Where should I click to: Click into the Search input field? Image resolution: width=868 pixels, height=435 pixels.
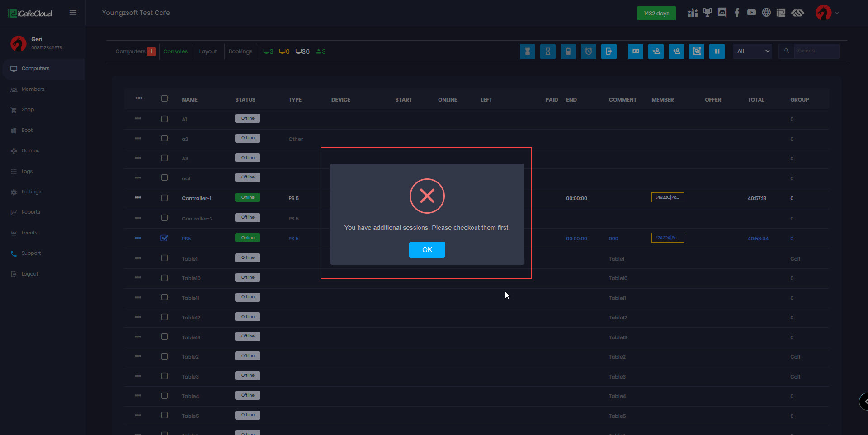pos(816,51)
